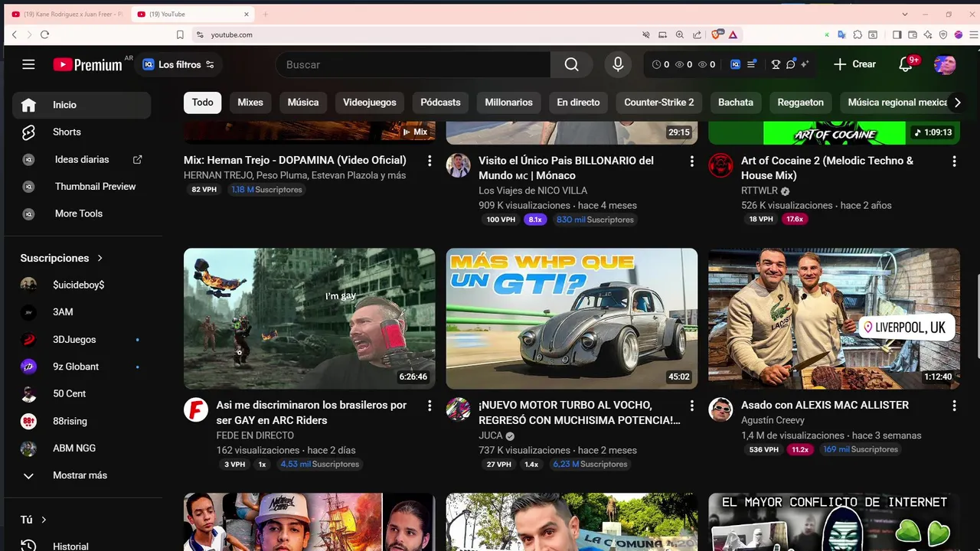Open options menu for Mónaco video

[691, 161]
